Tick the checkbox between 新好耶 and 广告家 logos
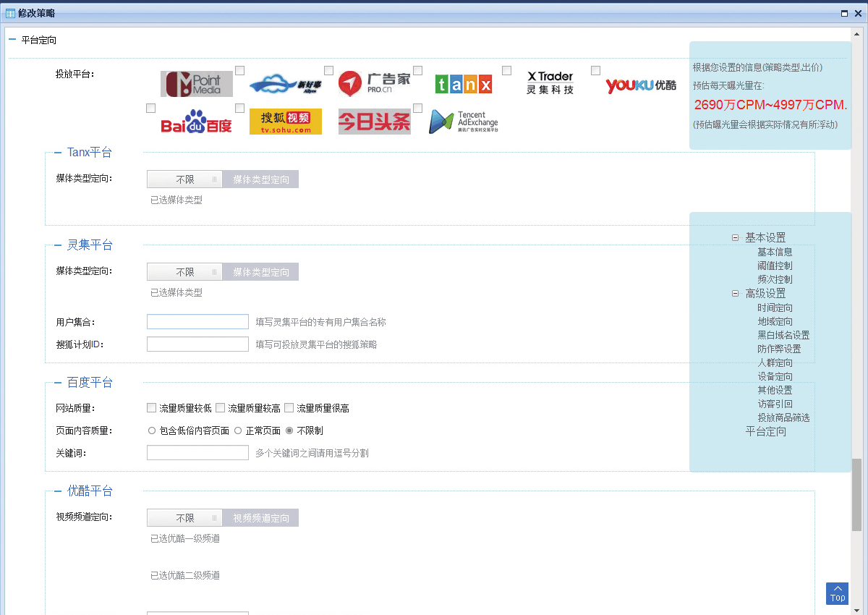 (x=329, y=70)
